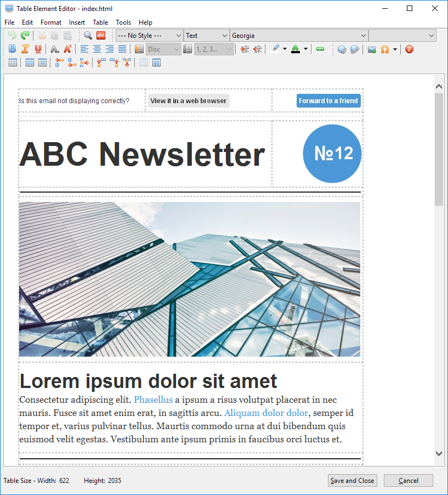Toggle underline formatting with the U icon

coord(38,49)
